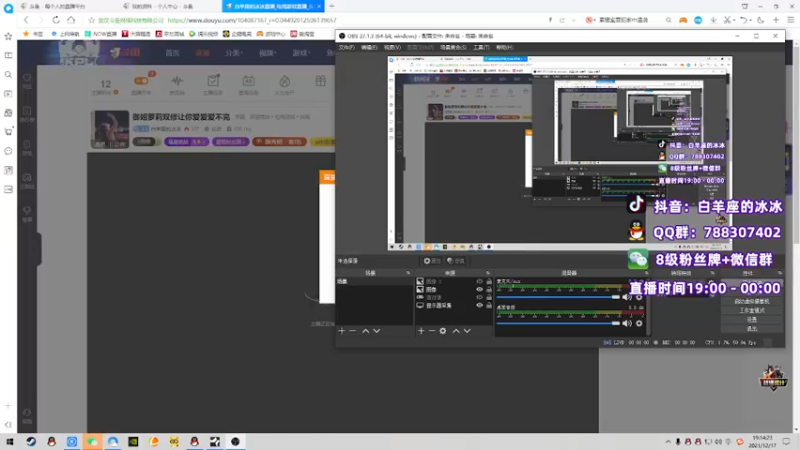Toggle lock of the 图像 2 source
This screenshot has width=800, height=450.
point(489,282)
